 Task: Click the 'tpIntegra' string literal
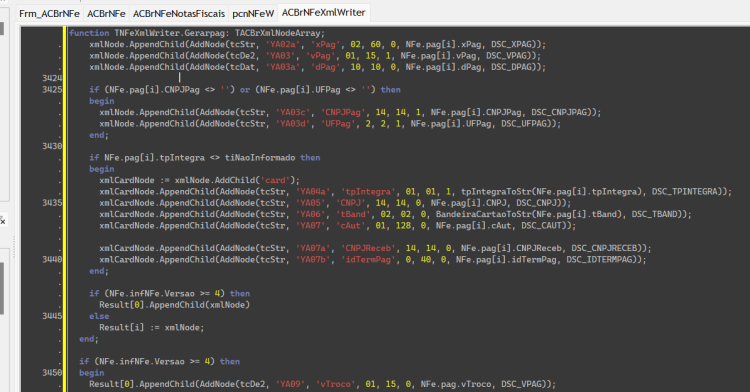coord(368,192)
